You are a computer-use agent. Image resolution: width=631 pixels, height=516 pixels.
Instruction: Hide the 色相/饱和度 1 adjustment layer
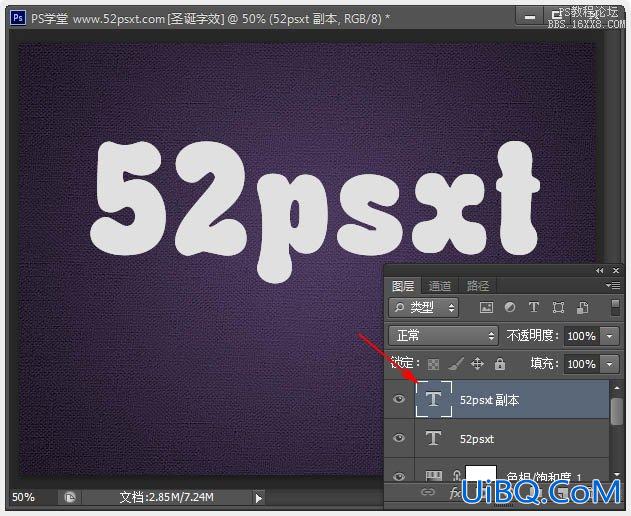(x=399, y=477)
